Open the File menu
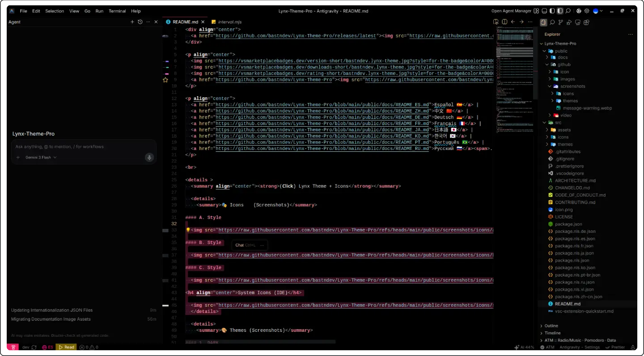 (x=23, y=11)
